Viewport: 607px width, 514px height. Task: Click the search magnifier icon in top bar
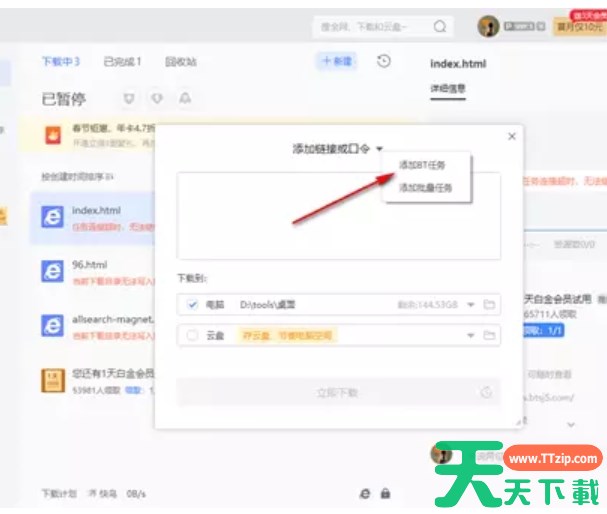click(440, 27)
